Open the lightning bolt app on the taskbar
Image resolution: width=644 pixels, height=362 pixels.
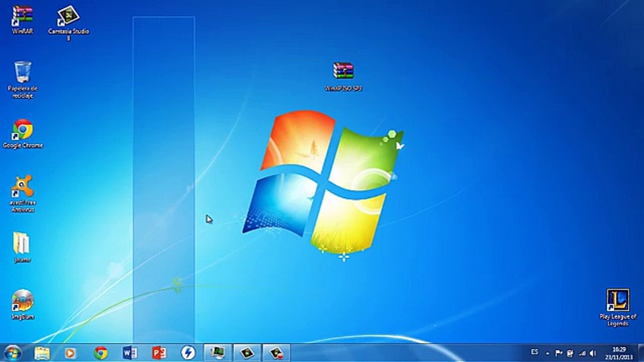[188, 353]
